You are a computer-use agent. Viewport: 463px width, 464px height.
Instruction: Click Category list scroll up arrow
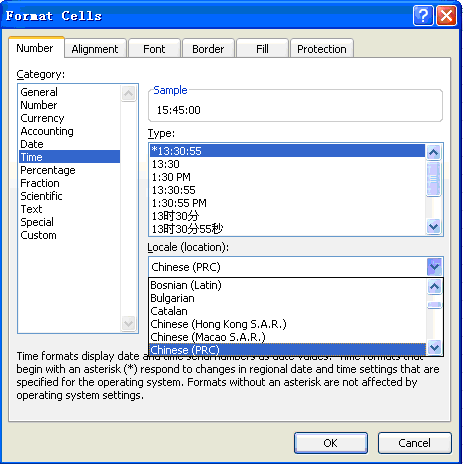129,93
